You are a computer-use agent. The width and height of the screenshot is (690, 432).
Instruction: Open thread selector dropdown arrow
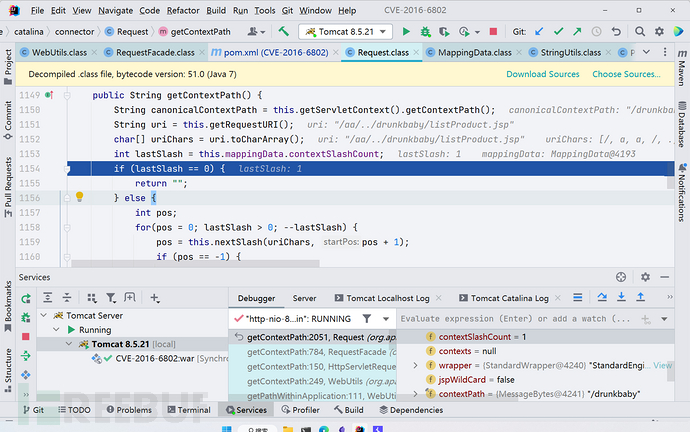386,319
